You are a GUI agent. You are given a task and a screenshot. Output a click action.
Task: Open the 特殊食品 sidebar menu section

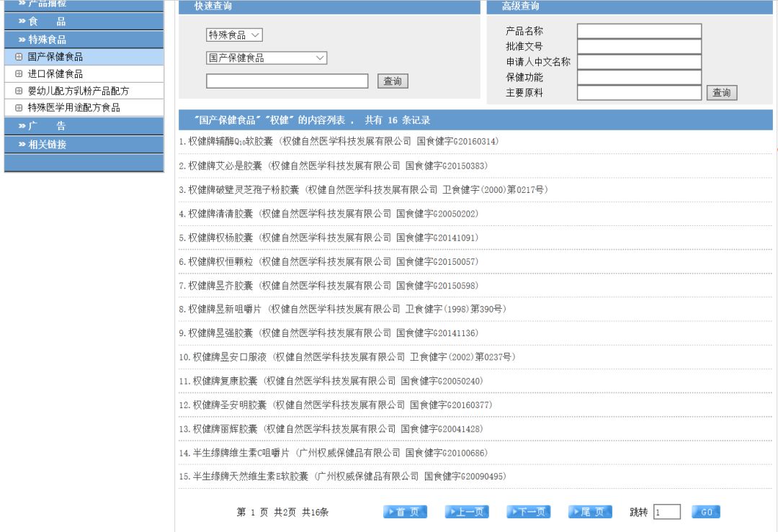click(84, 39)
